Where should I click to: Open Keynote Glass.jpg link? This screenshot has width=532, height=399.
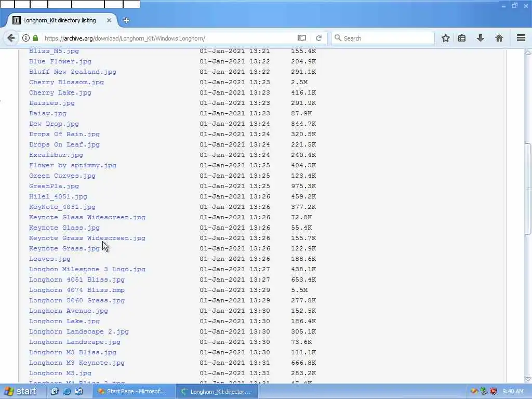click(x=64, y=228)
